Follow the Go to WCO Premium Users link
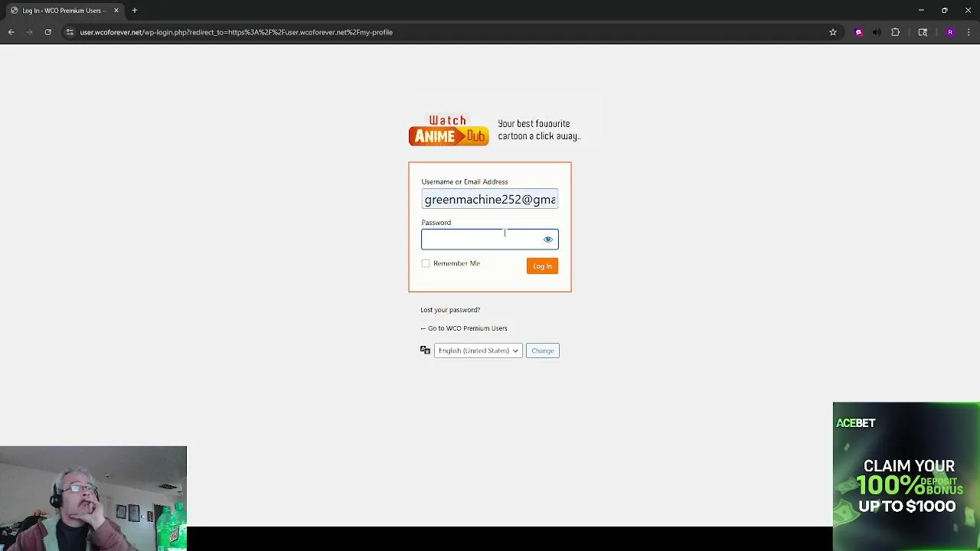This screenshot has height=551, width=980. 464,328
